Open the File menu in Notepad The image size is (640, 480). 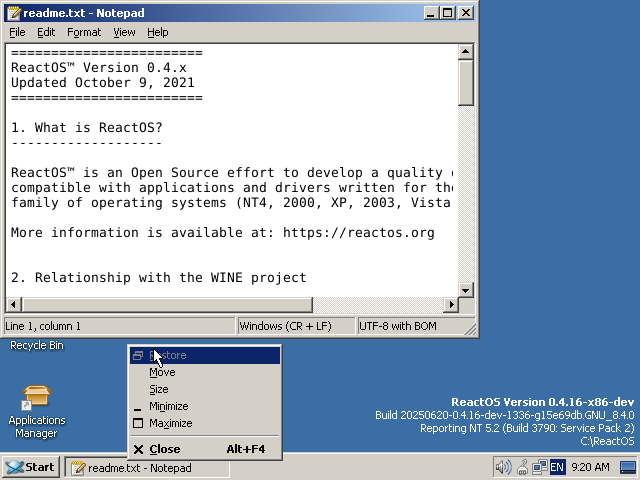tap(17, 32)
